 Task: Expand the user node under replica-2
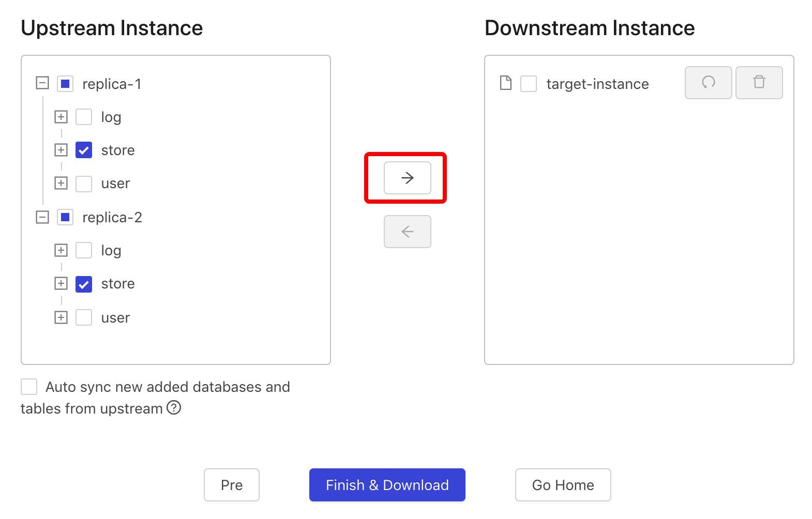pos(61,317)
